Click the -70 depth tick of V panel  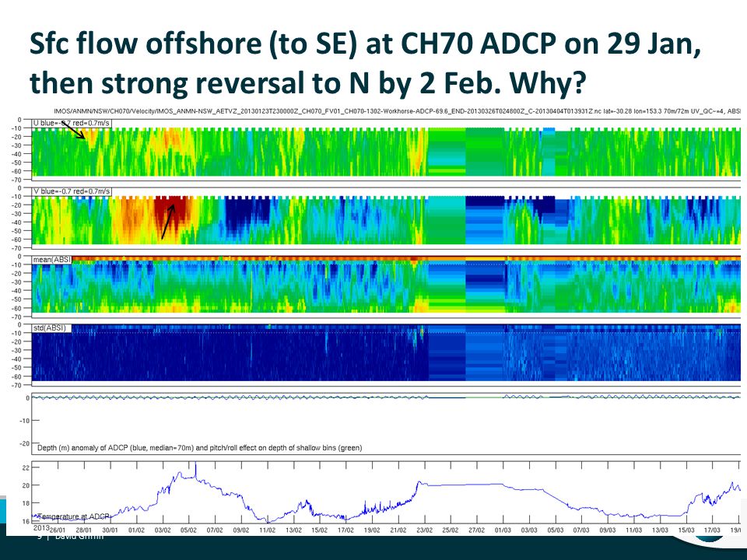tap(16, 248)
